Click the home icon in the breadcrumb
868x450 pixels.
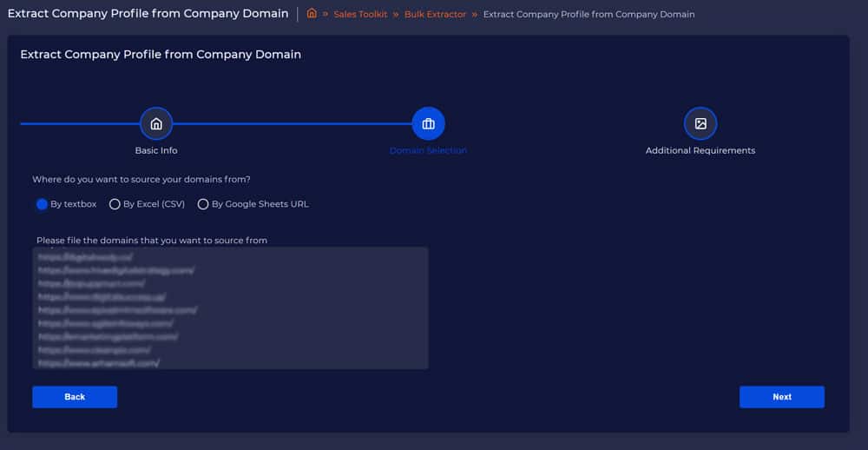[x=312, y=14]
